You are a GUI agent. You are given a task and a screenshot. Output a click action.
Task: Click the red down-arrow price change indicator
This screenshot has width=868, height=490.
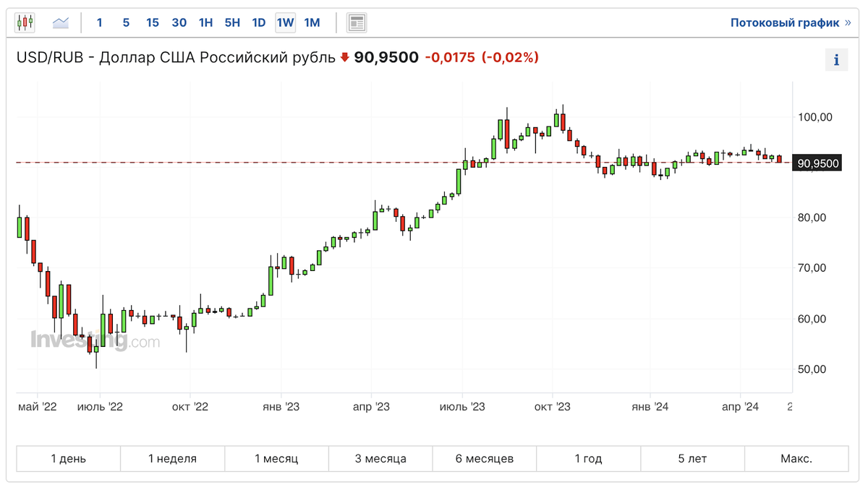coord(344,57)
